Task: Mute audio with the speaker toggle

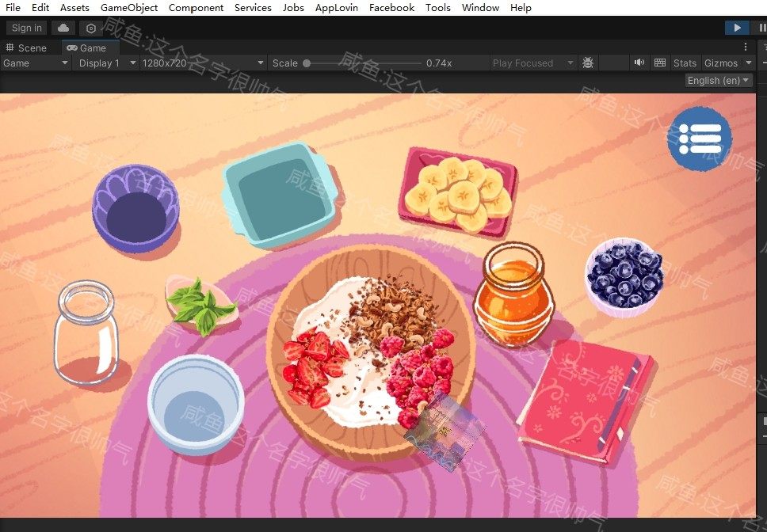Action: coord(639,63)
